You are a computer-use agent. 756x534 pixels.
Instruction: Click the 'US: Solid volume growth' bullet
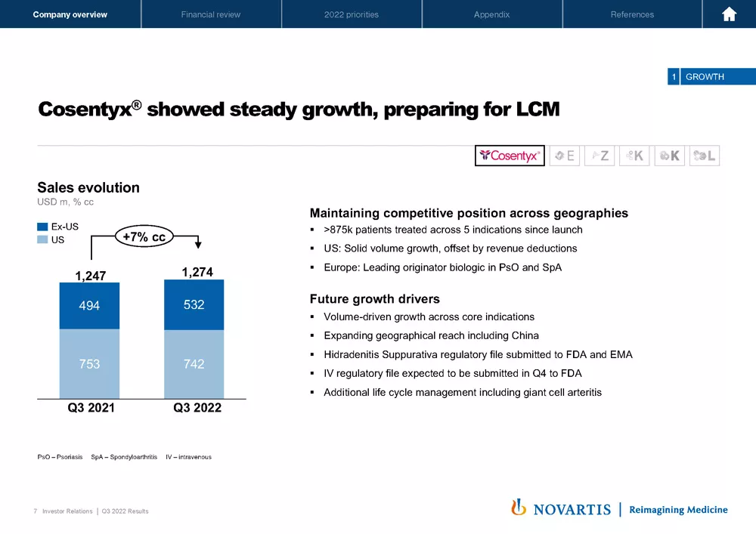click(x=451, y=248)
